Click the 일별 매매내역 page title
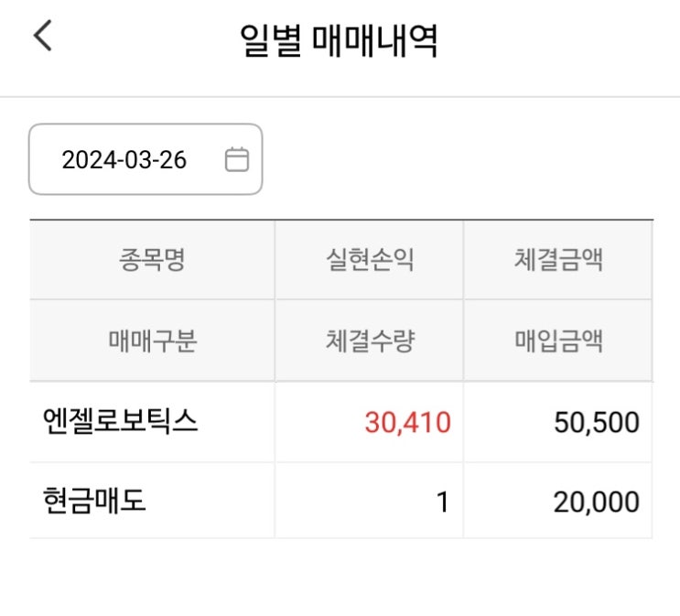 pos(340,39)
